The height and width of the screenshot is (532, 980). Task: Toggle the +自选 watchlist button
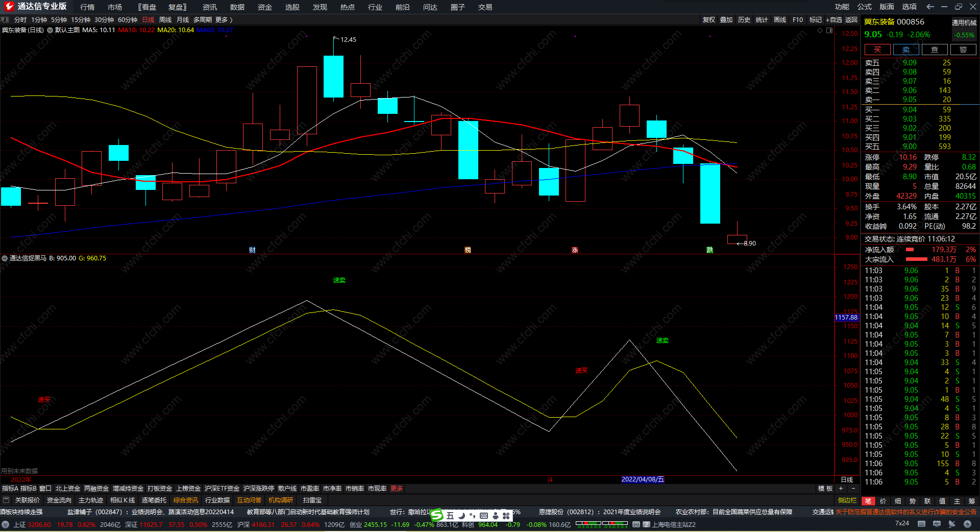834,20
